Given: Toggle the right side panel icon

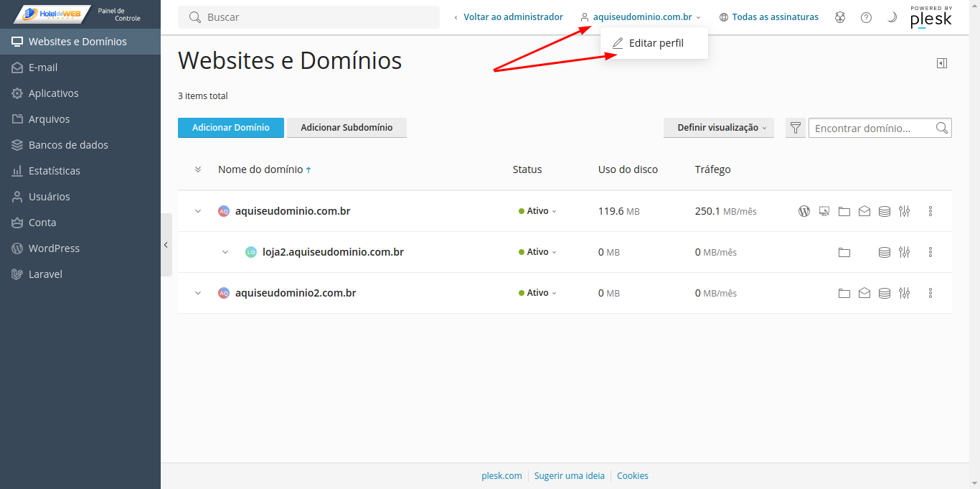Looking at the screenshot, I should pos(942,63).
